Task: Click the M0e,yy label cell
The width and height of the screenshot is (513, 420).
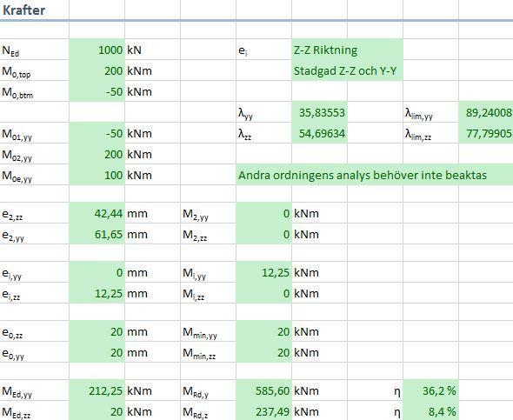Action: tap(35, 175)
